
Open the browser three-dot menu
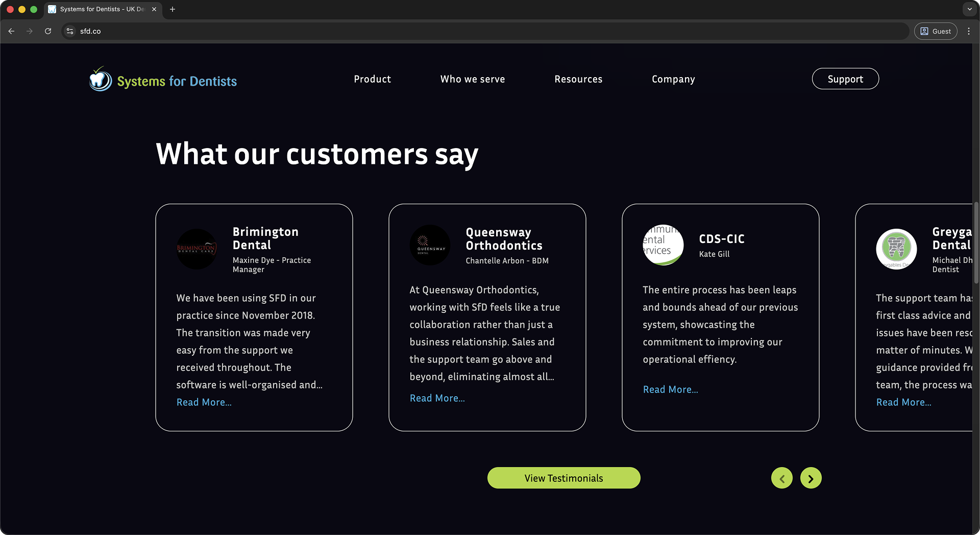pos(968,31)
